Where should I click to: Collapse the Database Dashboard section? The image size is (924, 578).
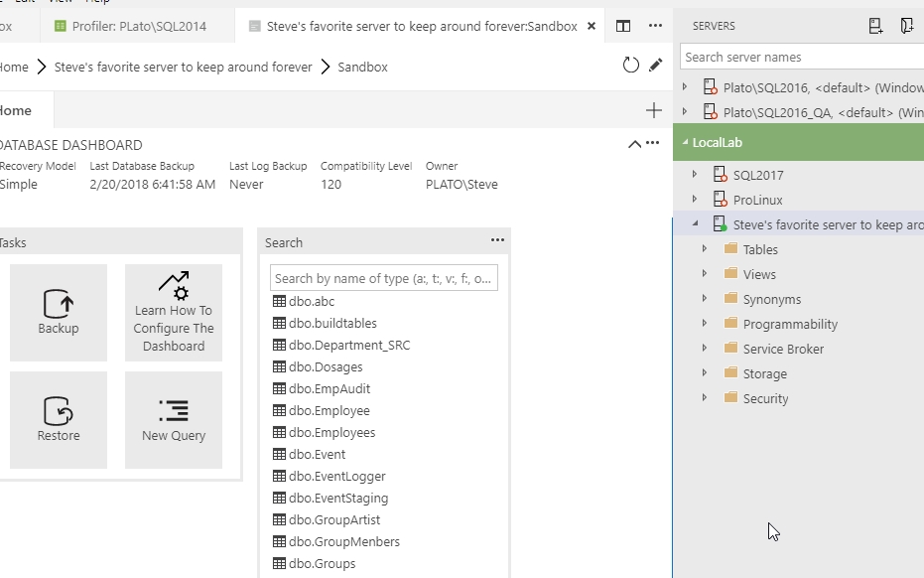point(634,144)
